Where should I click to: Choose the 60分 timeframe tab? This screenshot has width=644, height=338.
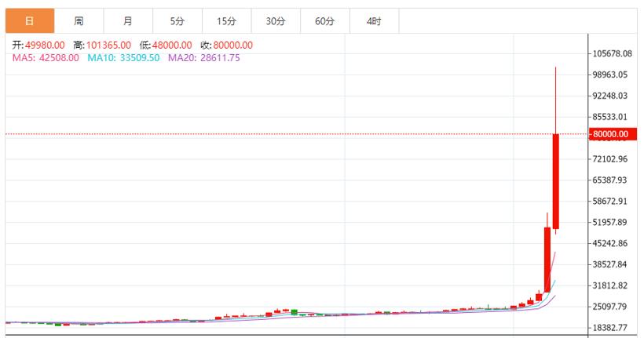point(324,21)
